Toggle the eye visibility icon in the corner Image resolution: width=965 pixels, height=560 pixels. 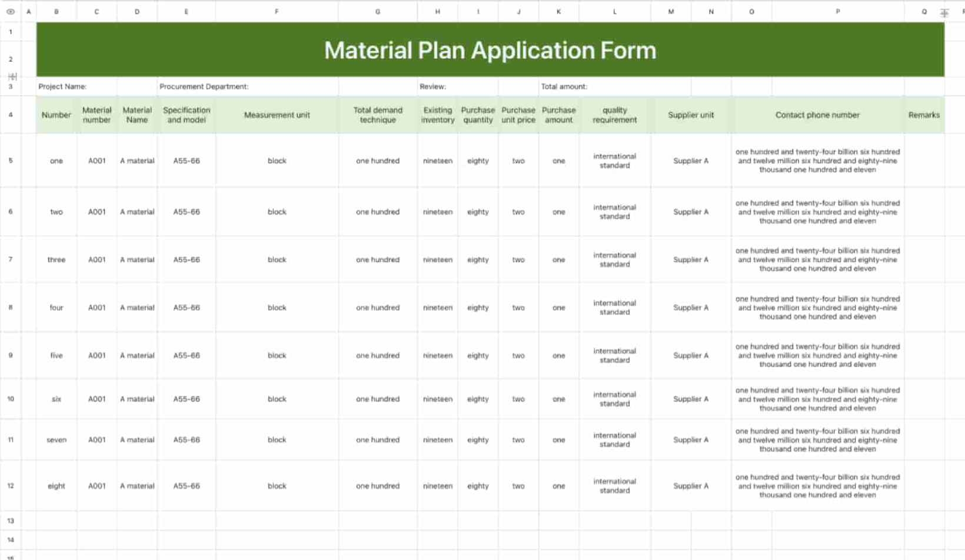[x=11, y=12]
